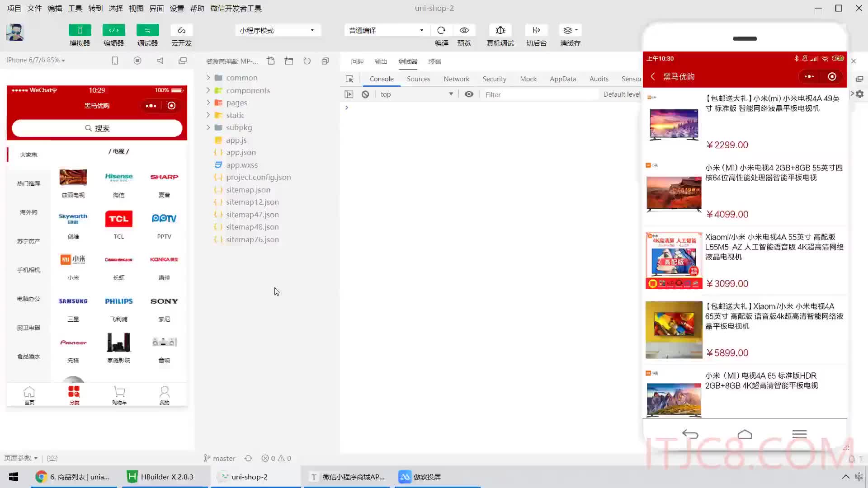
Task: Open 云开发 cloud development
Action: (x=181, y=30)
